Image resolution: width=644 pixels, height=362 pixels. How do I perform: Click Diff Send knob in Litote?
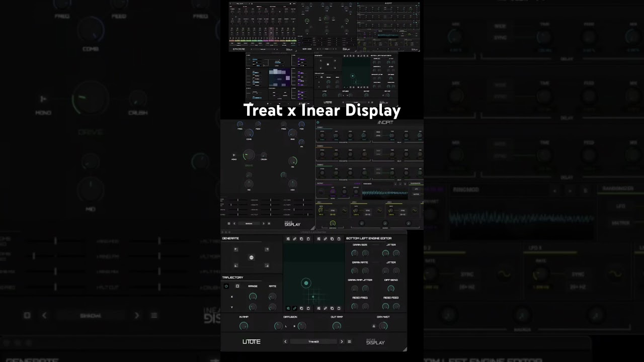391,289
